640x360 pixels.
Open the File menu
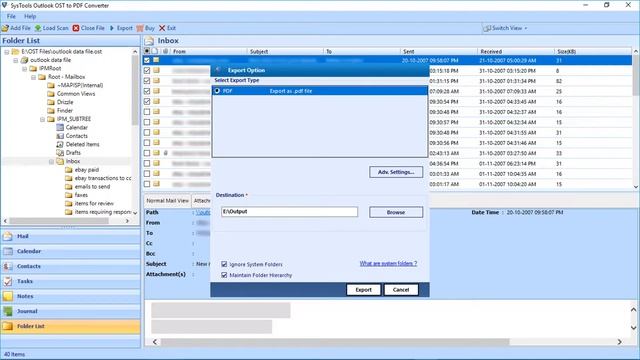11,16
